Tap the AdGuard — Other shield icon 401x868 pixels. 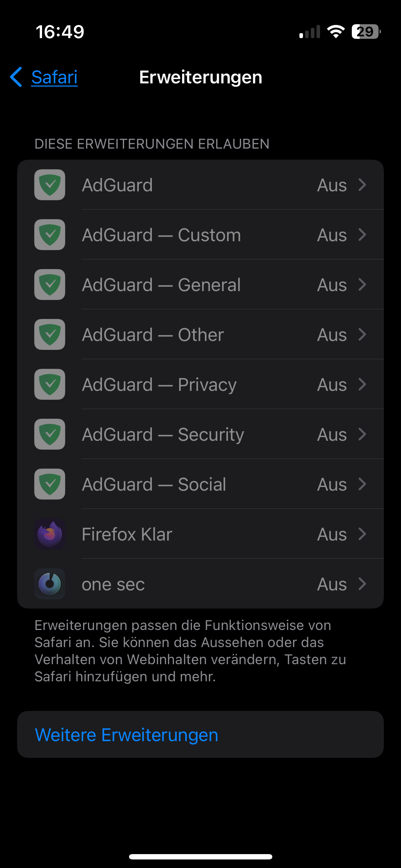(50, 334)
